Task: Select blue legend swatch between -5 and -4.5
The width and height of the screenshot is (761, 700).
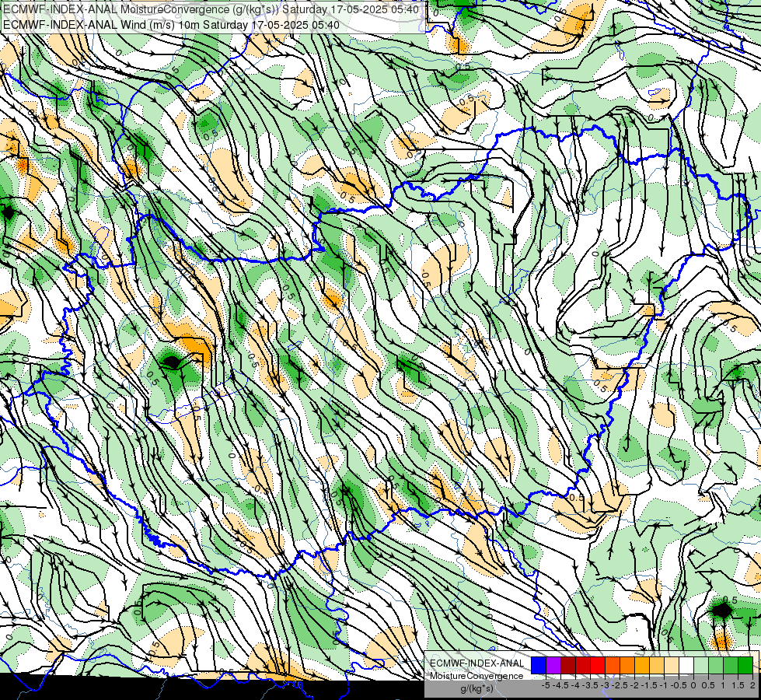Action: click(x=539, y=666)
